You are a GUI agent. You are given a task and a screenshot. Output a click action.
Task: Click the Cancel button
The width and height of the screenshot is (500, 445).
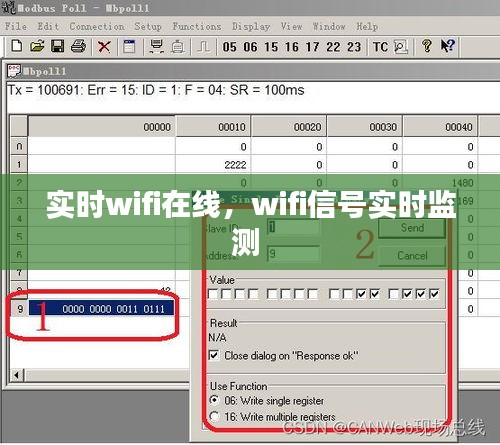tap(412, 256)
